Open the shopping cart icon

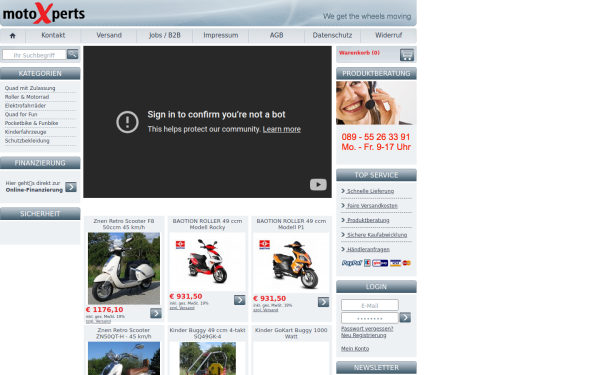pos(407,55)
